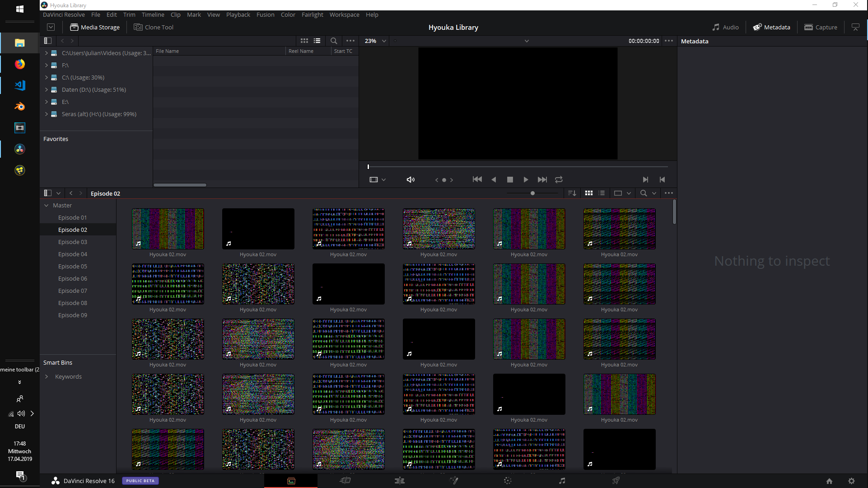Go to last frame in viewer
Screen dimensions: 868x488
point(542,179)
